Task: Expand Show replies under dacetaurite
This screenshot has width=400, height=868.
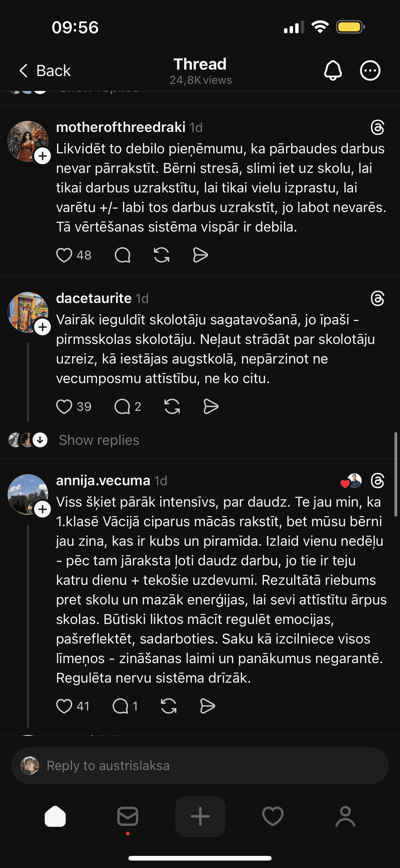Action: point(99,440)
